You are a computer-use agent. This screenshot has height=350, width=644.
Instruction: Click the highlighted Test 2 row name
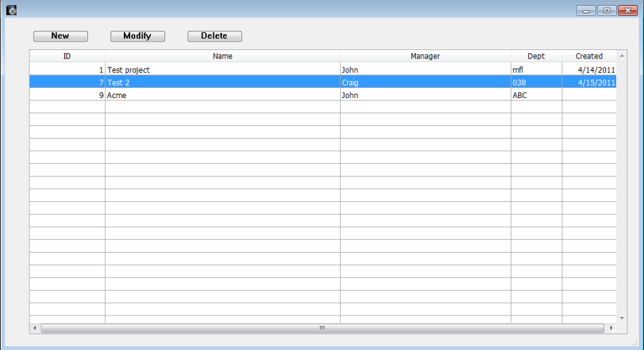coord(119,82)
